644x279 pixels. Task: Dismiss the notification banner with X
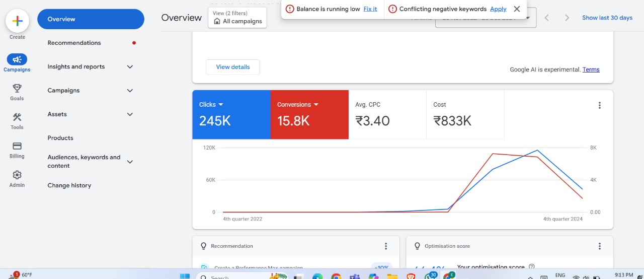click(x=517, y=9)
